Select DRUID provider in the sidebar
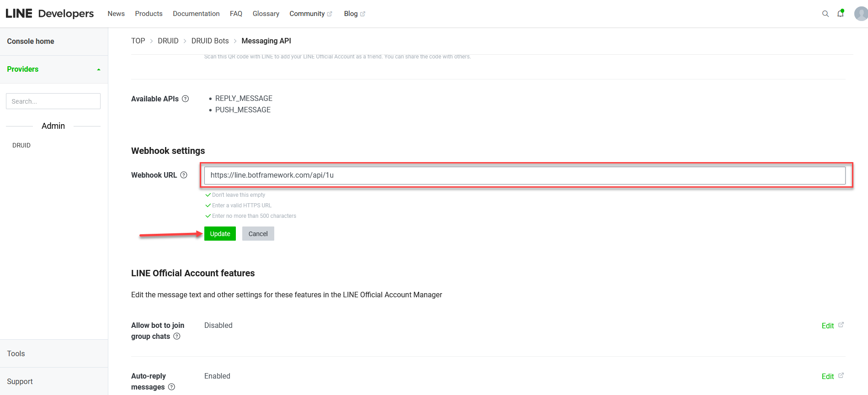 [x=21, y=145]
